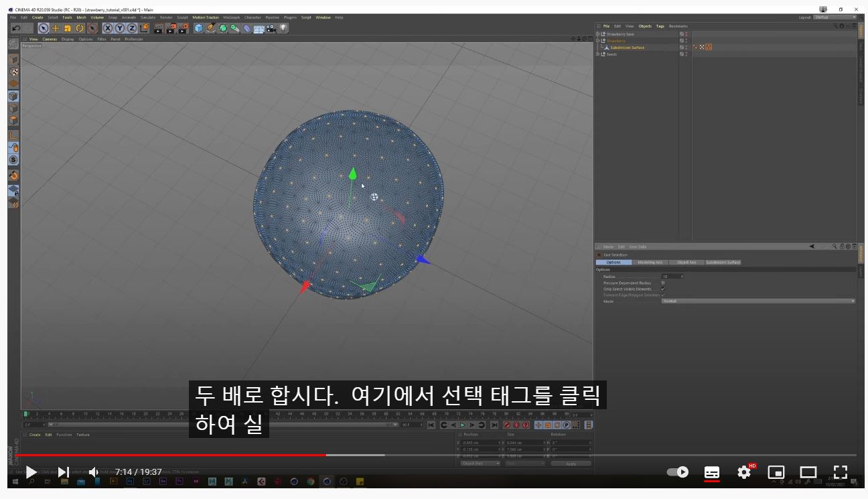
Task: Open Chrome from the Windows taskbar
Action: point(311,482)
